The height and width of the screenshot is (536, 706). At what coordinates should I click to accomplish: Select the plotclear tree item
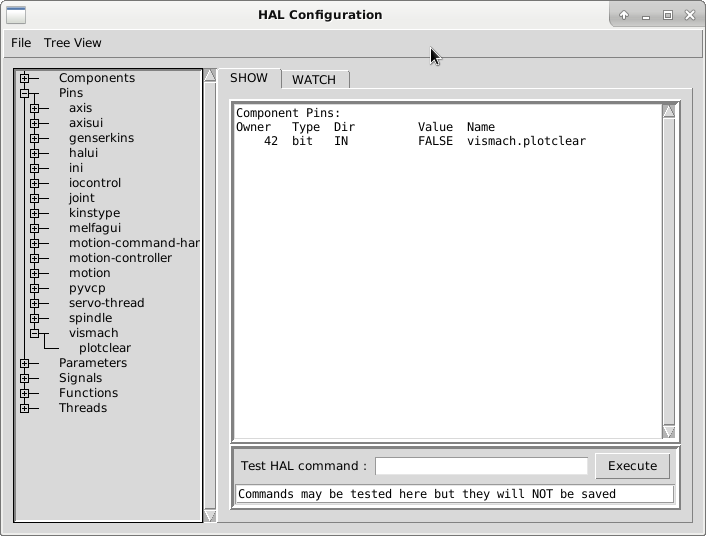pos(105,348)
